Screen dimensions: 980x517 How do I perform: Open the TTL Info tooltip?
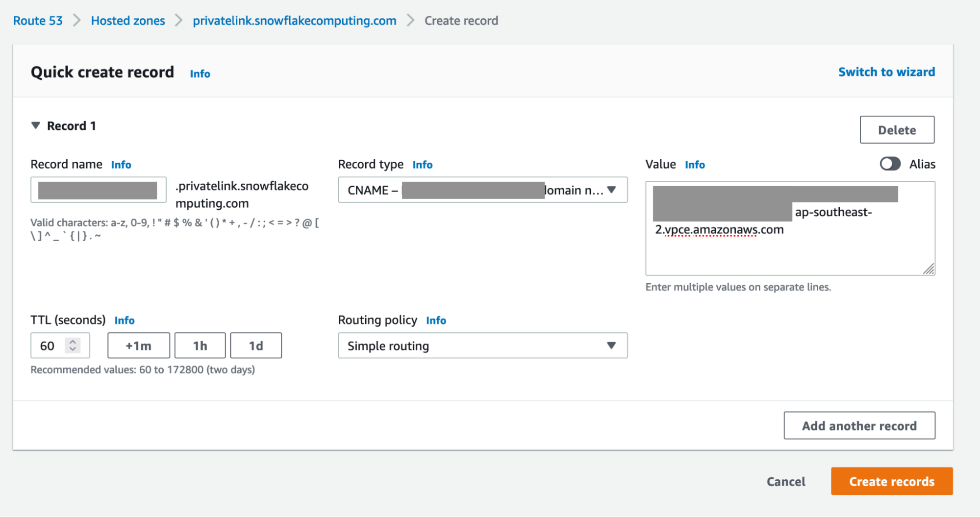tap(125, 320)
